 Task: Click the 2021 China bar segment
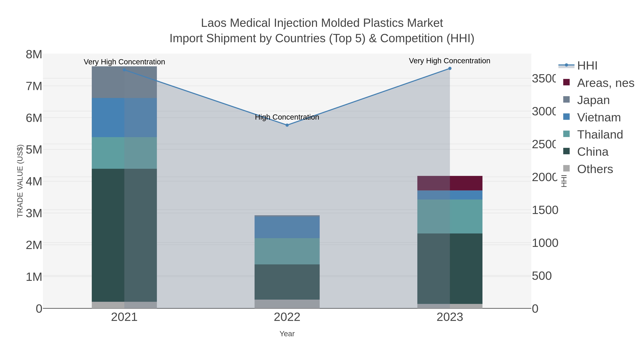[x=124, y=235]
